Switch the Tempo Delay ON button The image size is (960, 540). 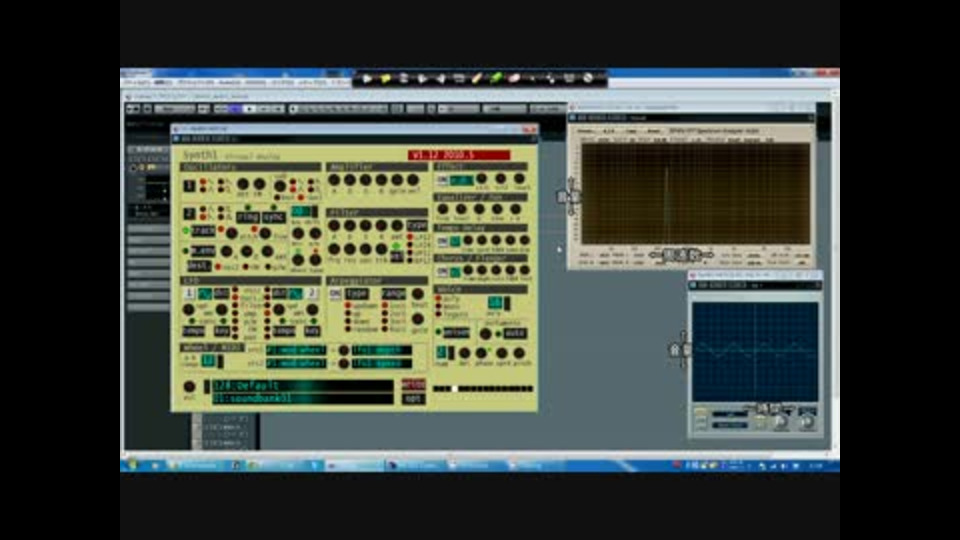pos(442,241)
